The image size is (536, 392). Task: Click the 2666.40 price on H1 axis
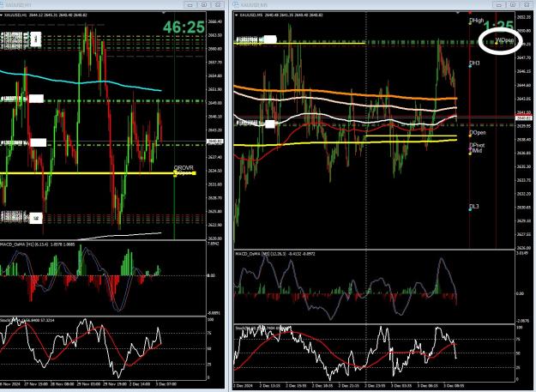215,21
